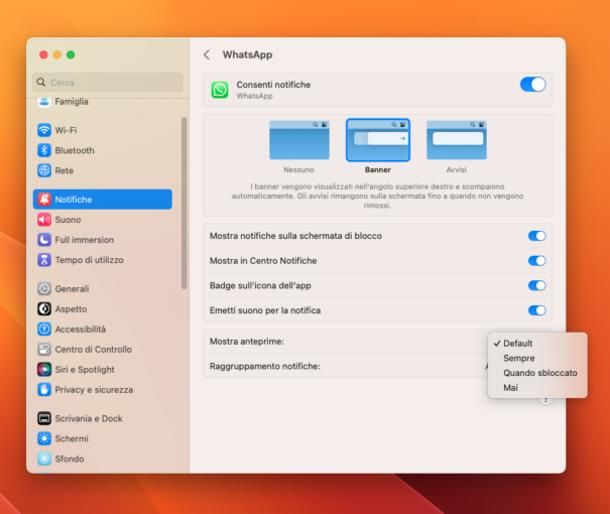This screenshot has width=610, height=514.
Task: Disable Consenti notifiche switch
Action: point(533,84)
